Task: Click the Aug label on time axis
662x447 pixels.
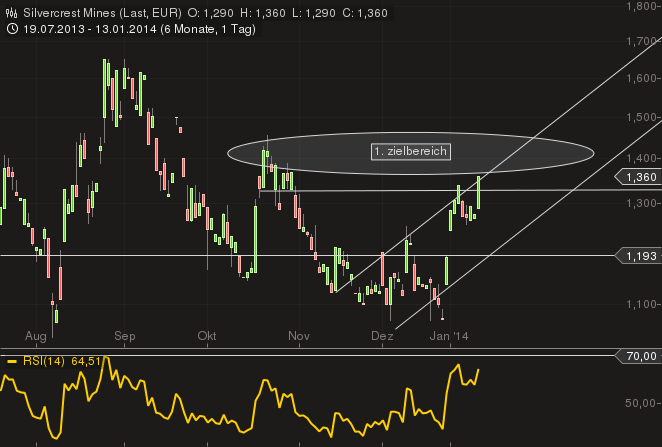Action: (36, 336)
